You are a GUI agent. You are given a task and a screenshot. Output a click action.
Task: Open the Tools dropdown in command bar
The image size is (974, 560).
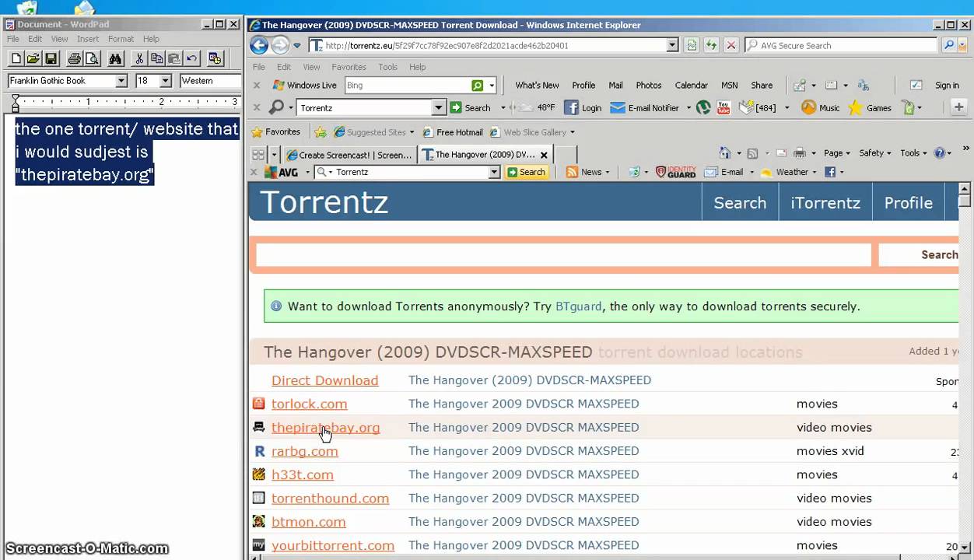[914, 153]
